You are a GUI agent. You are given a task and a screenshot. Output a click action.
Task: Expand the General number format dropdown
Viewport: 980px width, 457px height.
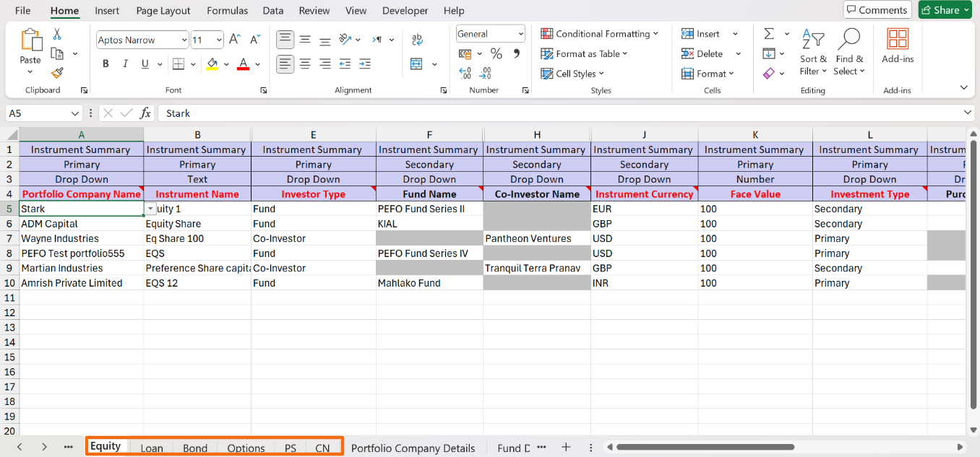point(520,34)
